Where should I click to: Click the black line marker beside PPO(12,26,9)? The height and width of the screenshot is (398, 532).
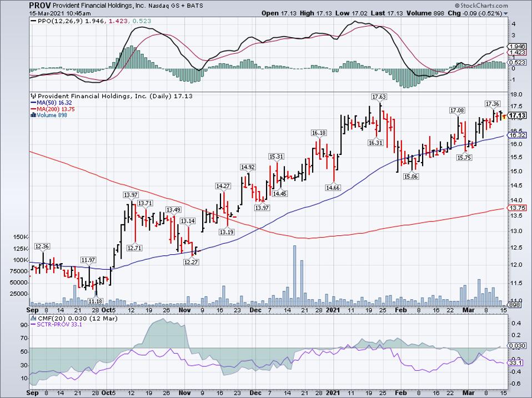point(33,21)
